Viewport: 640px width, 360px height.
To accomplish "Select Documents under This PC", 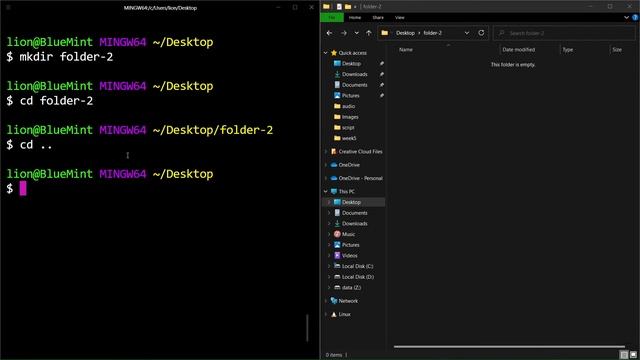I will click(355, 213).
